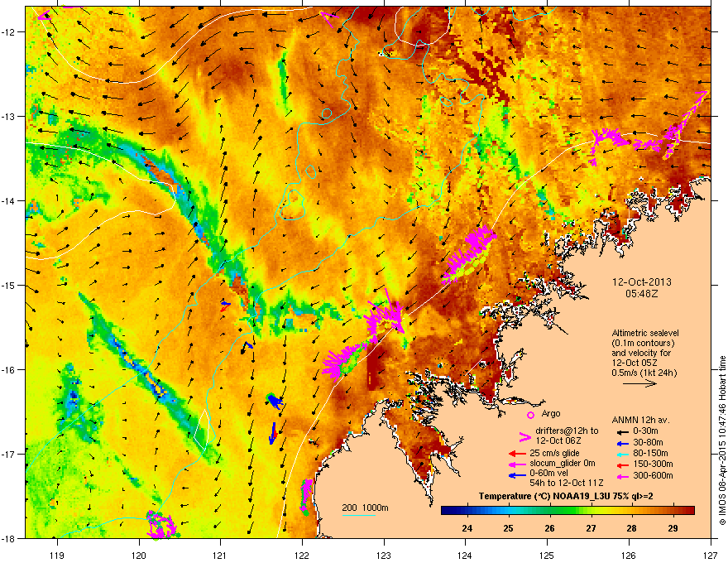
Task: Click the 150-300m depth label
Action: tap(653, 464)
